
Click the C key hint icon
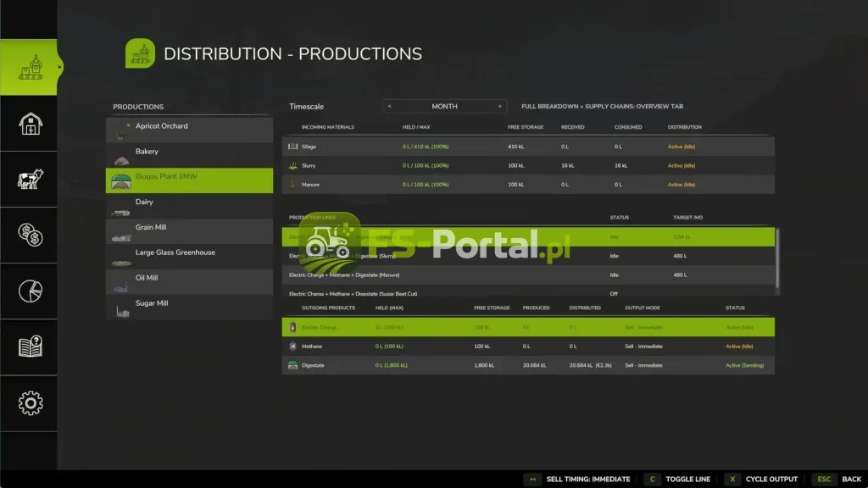coord(652,480)
